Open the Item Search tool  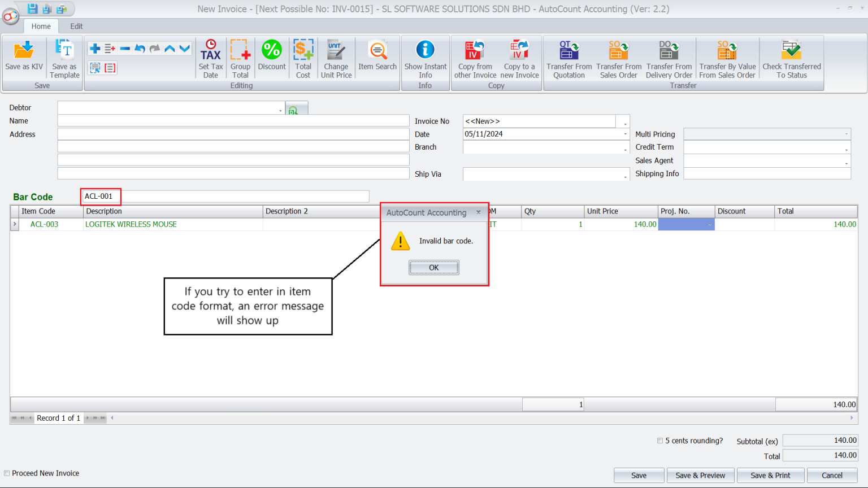[377, 56]
